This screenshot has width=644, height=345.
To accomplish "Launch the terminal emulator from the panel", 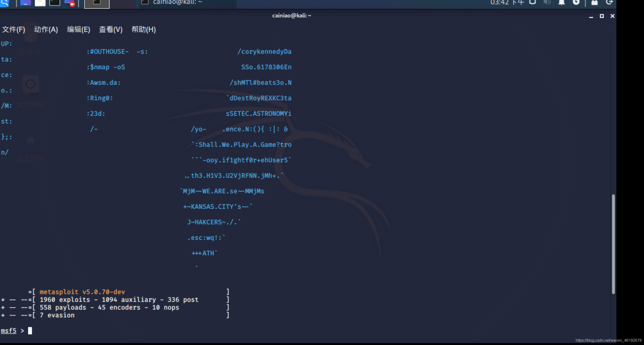I will (x=55, y=3).
